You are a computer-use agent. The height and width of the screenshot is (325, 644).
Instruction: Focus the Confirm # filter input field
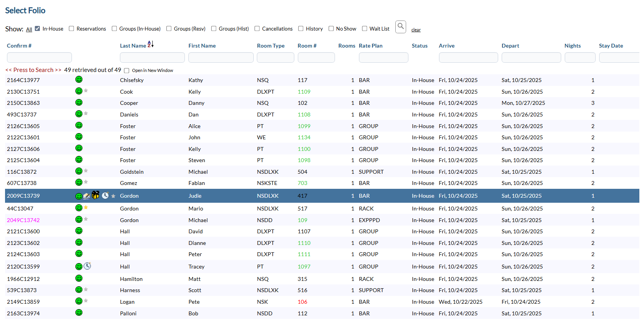click(x=39, y=57)
